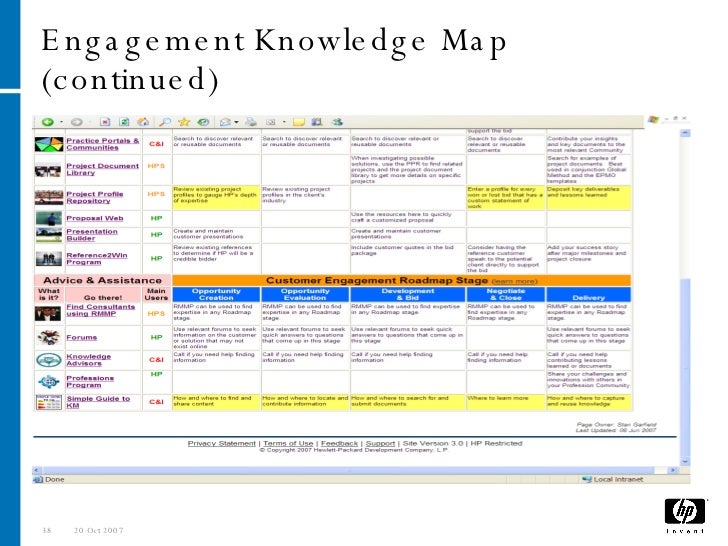The height and width of the screenshot is (546, 728).
Task: Click the Proposal Web thumbnail image
Action: tap(49, 218)
